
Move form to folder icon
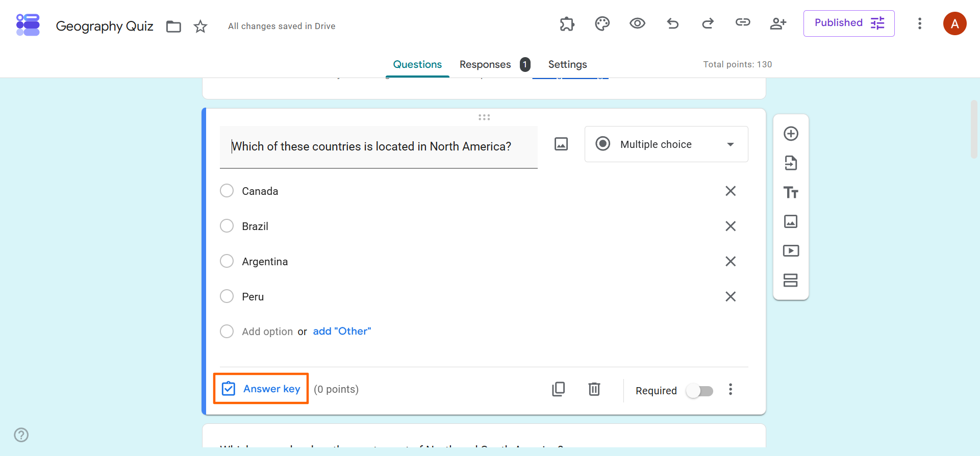(173, 27)
